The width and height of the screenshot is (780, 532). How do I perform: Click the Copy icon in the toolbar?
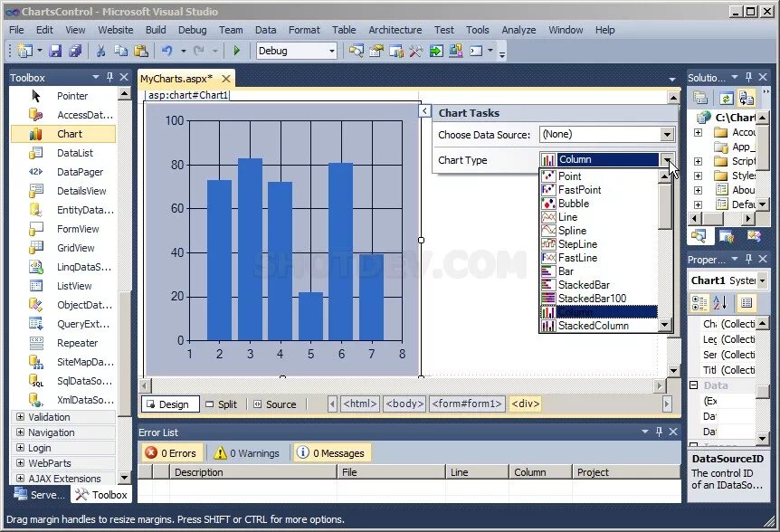[121, 51]
